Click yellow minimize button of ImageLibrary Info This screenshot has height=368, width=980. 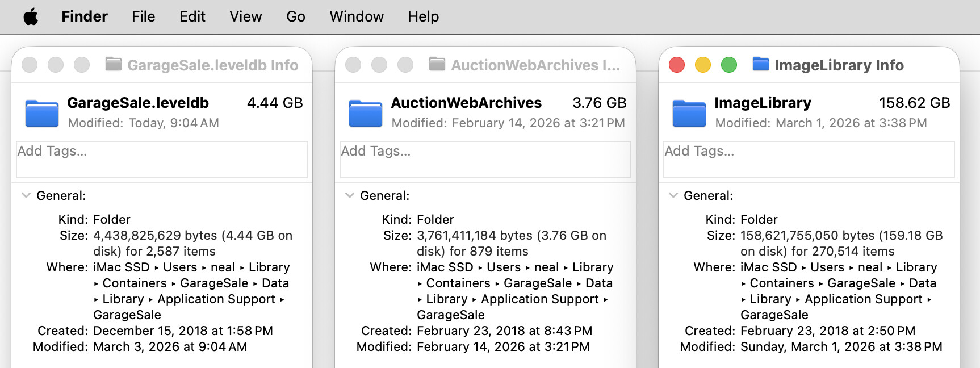(x=703, y=65)
